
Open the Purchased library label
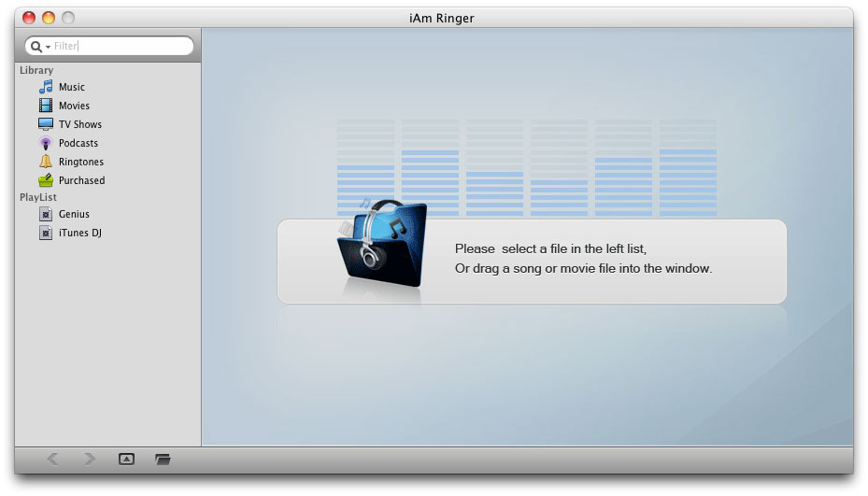pos(82,180)
